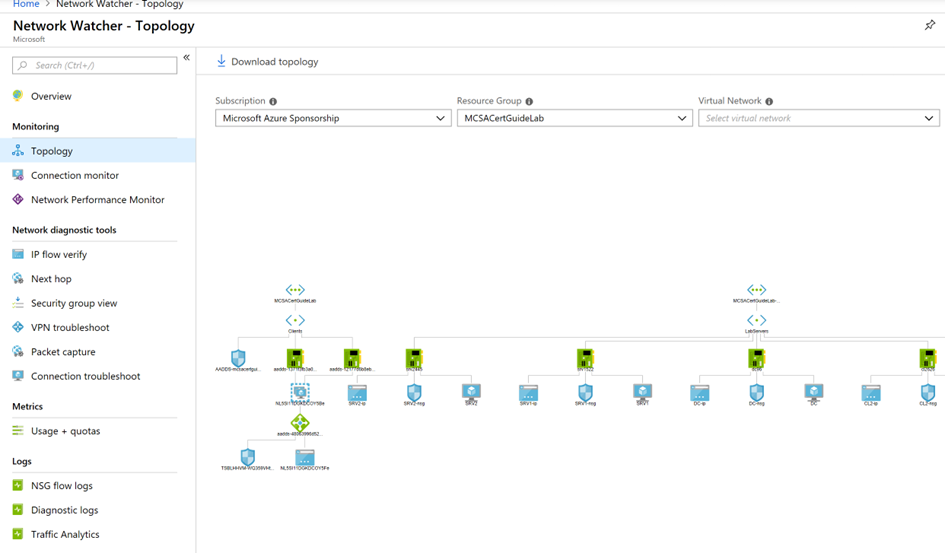Click the icon beside Connection monitor

click(x=18, y=175)
